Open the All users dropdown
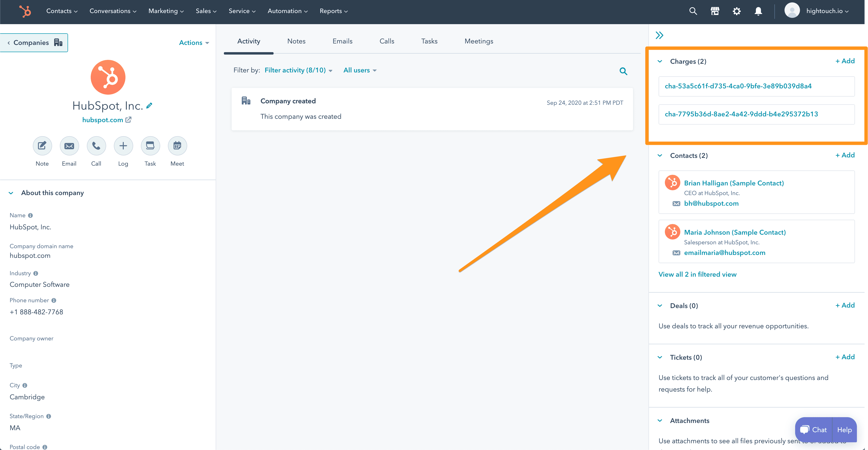The height and width of the screenshot is (450, 868). (359, 70)
